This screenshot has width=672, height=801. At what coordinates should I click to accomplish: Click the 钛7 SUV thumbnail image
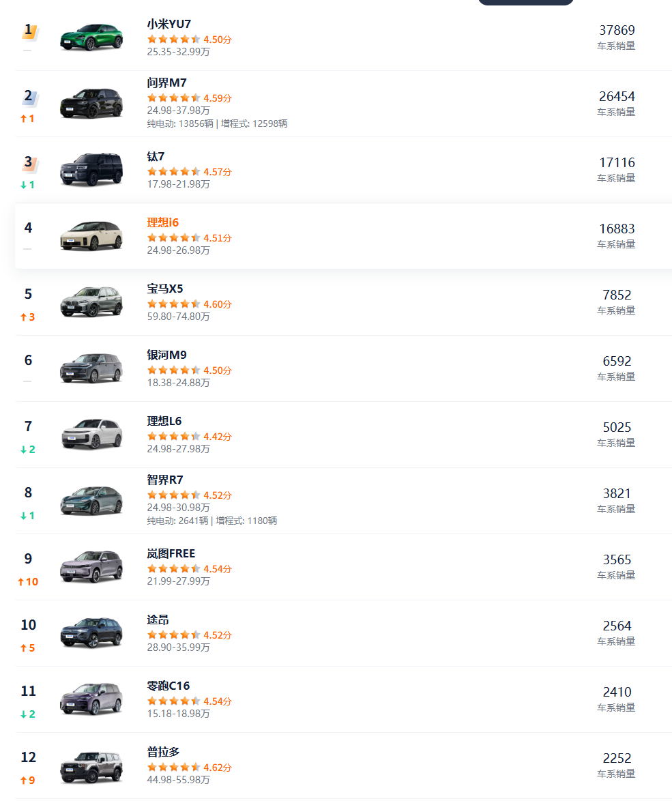pos(91,169)
